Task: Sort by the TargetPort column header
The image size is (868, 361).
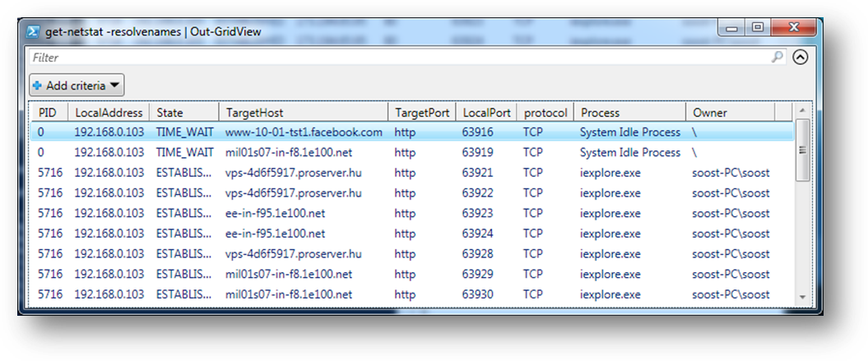Action: 420,113
